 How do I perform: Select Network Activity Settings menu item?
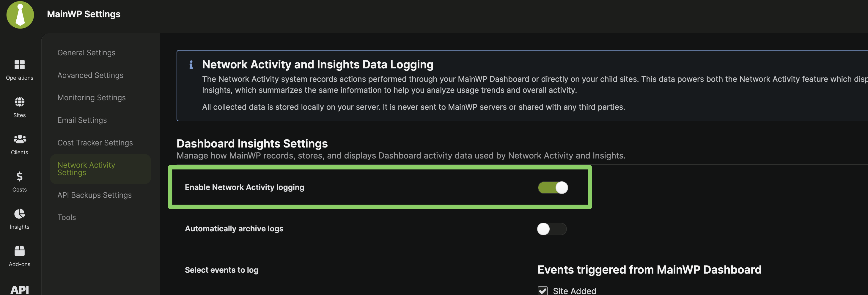click(86, 169)
